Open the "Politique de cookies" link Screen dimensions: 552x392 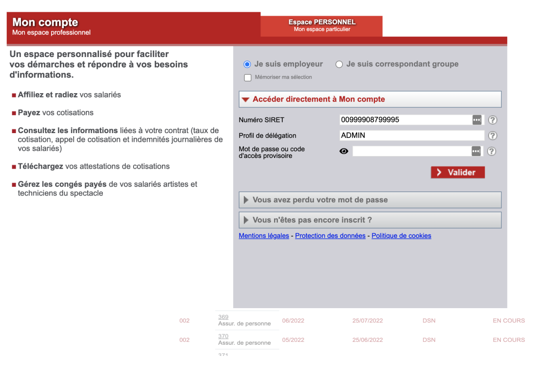(401, 235)
